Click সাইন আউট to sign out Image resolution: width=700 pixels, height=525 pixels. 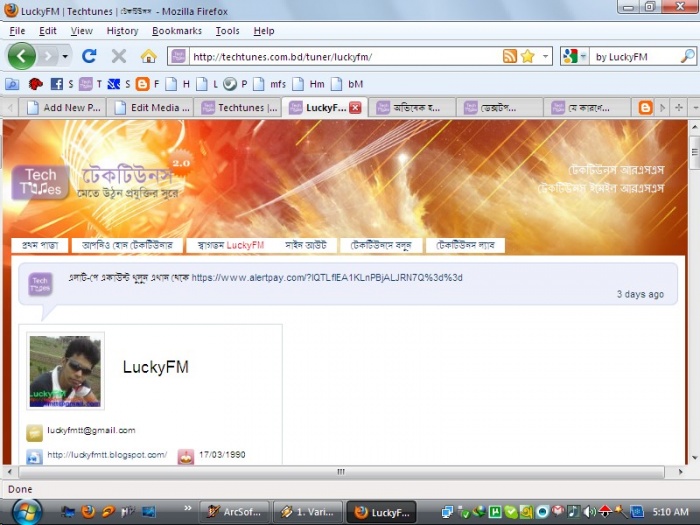pyautogui.click(x=306, y=246)
